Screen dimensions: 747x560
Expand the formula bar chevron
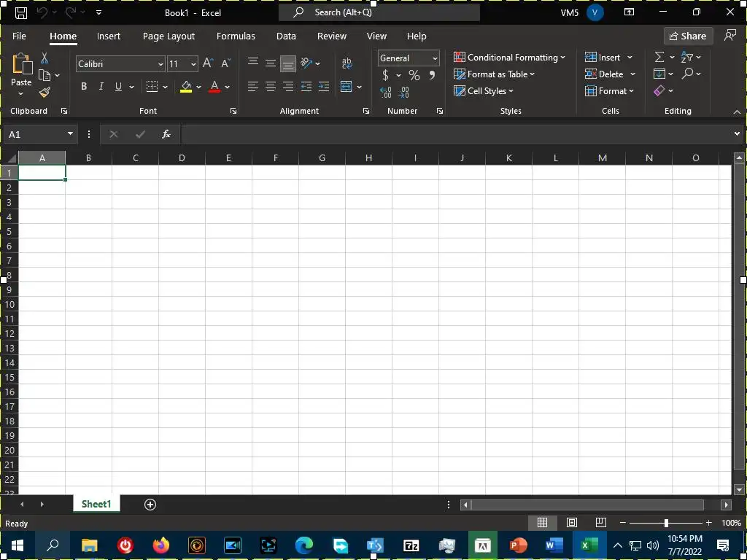(737, 134)
